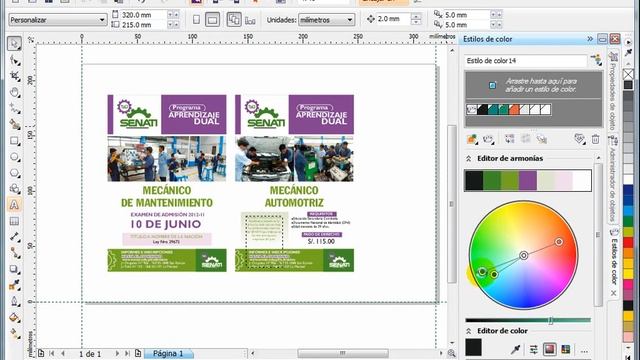Select the Polygon tool
The image size is (640, 360).
point(14,173)
